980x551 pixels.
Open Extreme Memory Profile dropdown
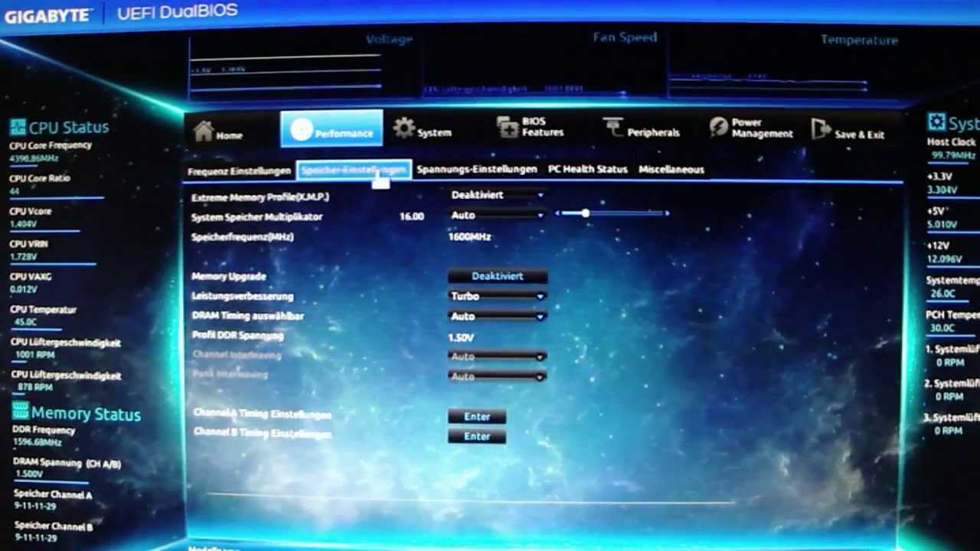[497, 195]
